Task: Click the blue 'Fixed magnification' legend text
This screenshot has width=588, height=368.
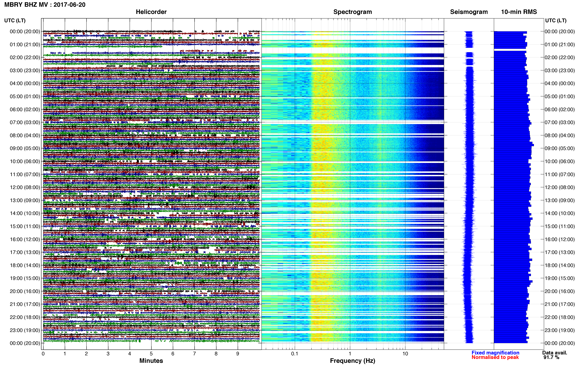Action: point(495,353)
